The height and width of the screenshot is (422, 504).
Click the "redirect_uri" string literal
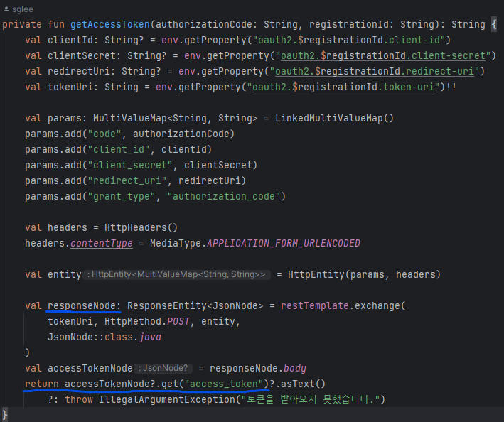point(127,181)
